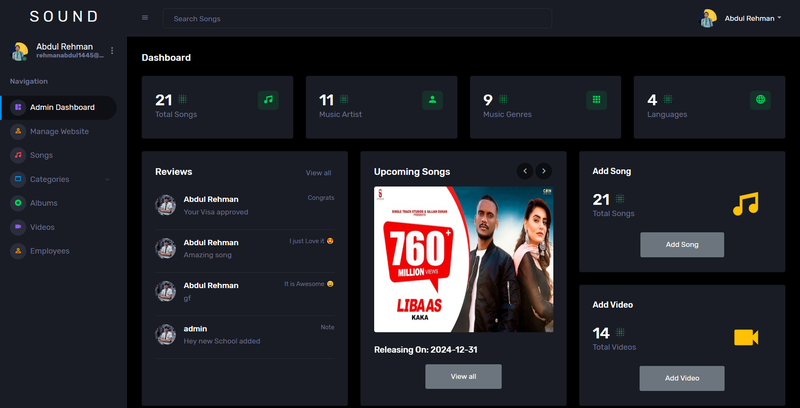This screenshot has width=800, height=408.
Task: Open Videos from the sidebar
Action: pos(42,227)
